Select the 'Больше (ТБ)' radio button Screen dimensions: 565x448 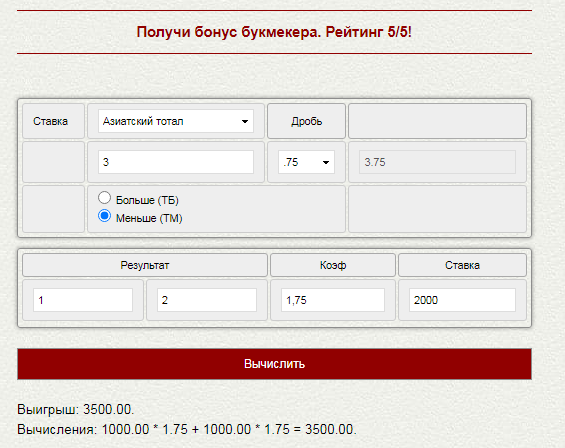pos(104,198)
